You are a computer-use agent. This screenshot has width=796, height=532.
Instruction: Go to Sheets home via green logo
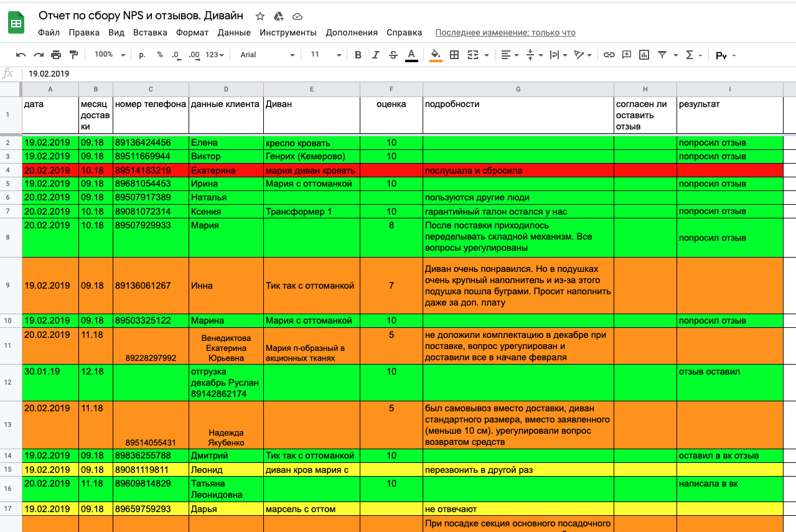pos(16,24)
